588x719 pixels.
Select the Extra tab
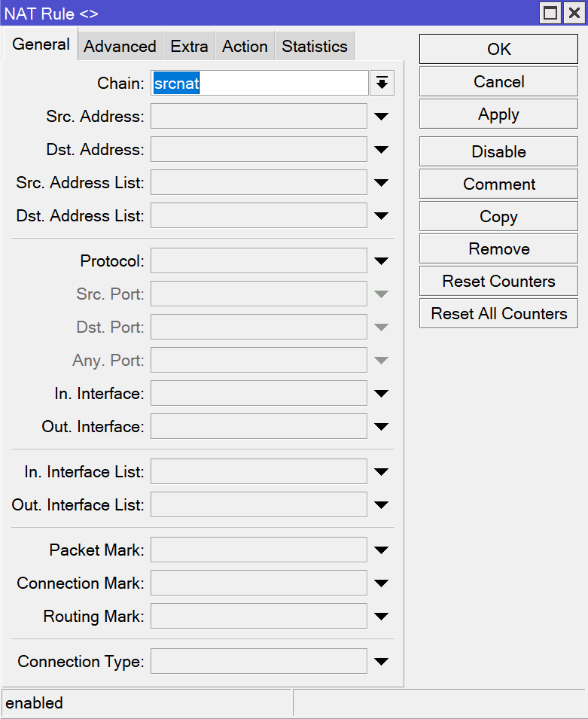[189, 47]
